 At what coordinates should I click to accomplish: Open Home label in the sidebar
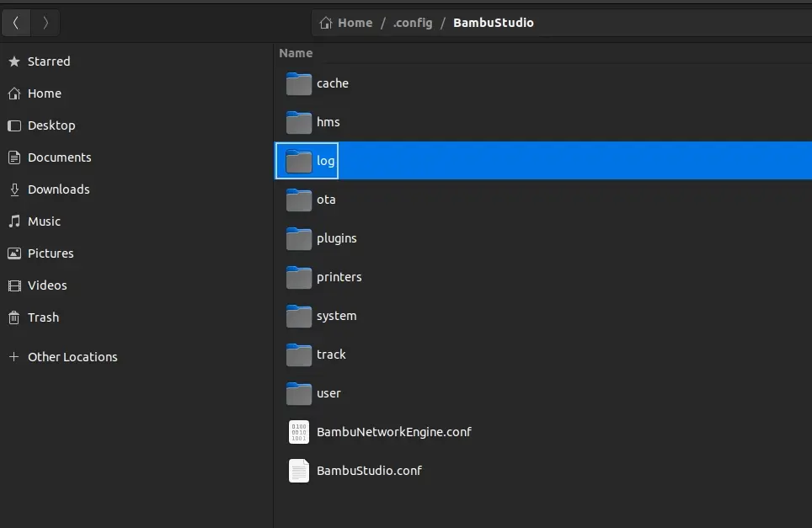click(45, 93)
